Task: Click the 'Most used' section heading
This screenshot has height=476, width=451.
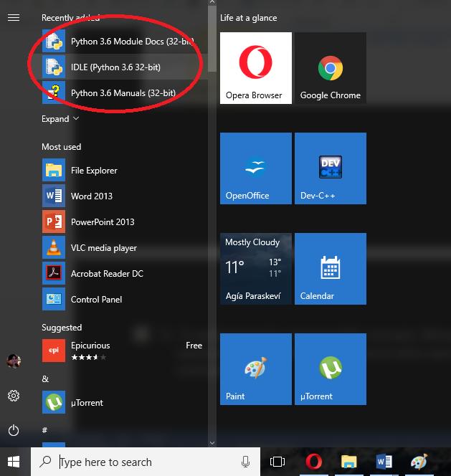Action: (x=62, y=147)
